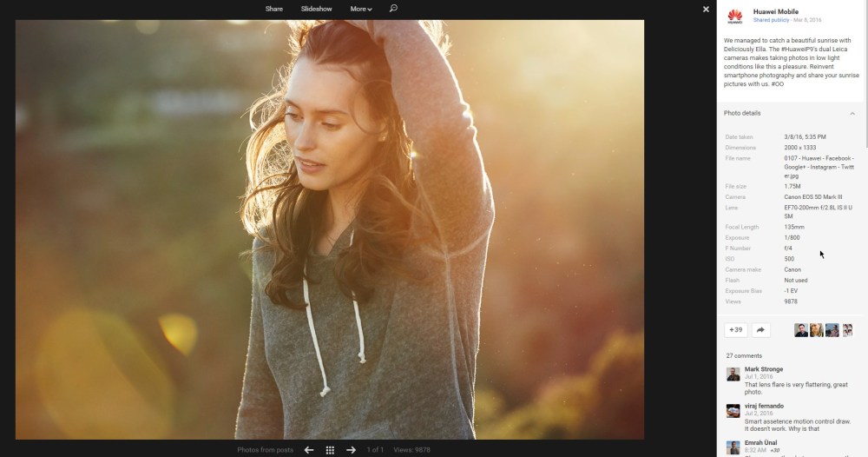Close the photo viewer with the X
Image resolution: width=868 pixels, height=457 pixels.
tap(706, 9)
